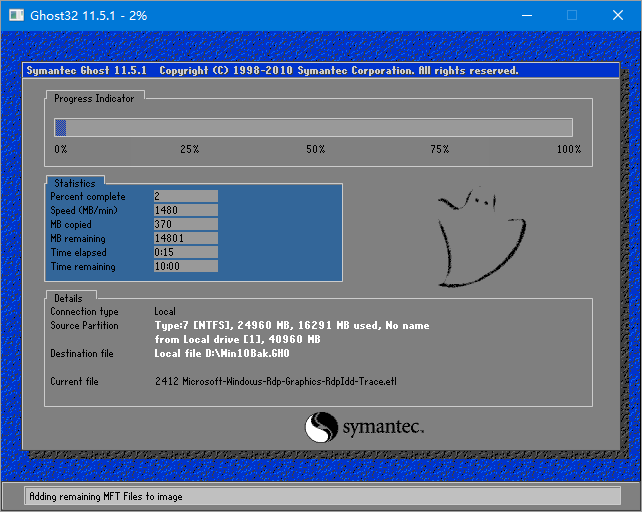Viewport: 642px width, 512px height.
Task: Close the Ghost32 window
Action: pyautogui.click(x=619, y=15)
